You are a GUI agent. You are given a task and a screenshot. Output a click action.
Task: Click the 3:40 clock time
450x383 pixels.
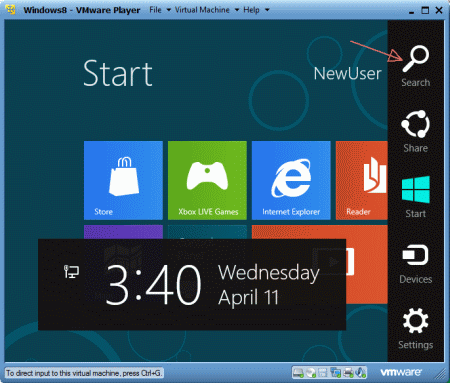pyautogui.click(x=154, y=285)
